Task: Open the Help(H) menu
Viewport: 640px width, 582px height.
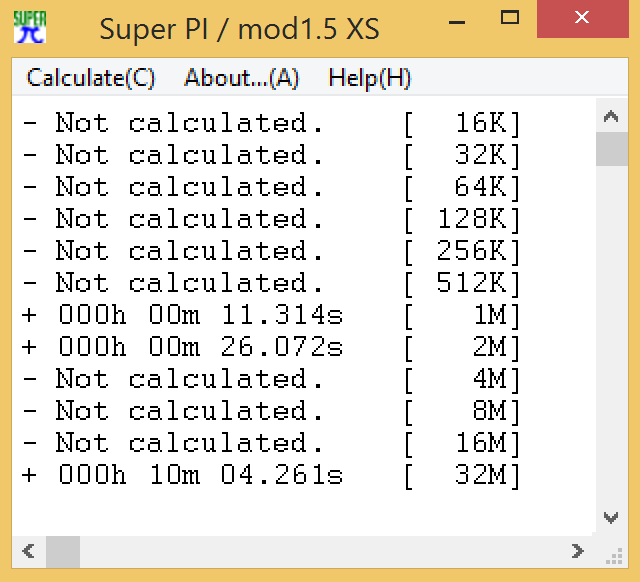Action: coord(369,78)
